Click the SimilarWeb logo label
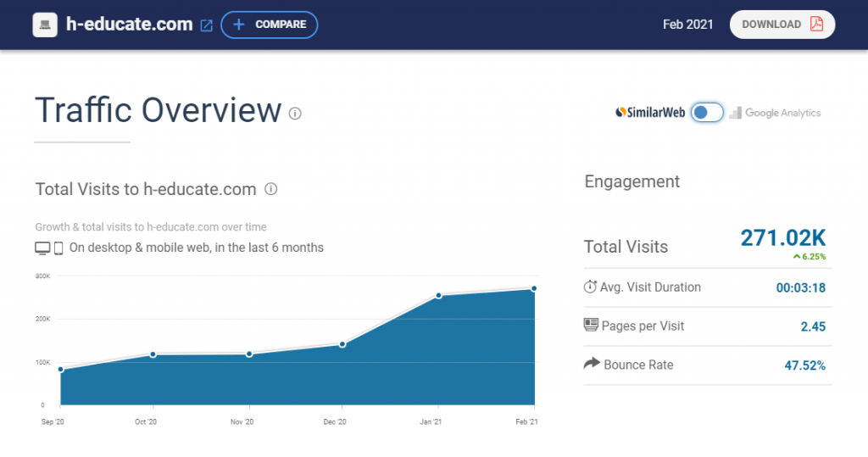 pos(650,113)
